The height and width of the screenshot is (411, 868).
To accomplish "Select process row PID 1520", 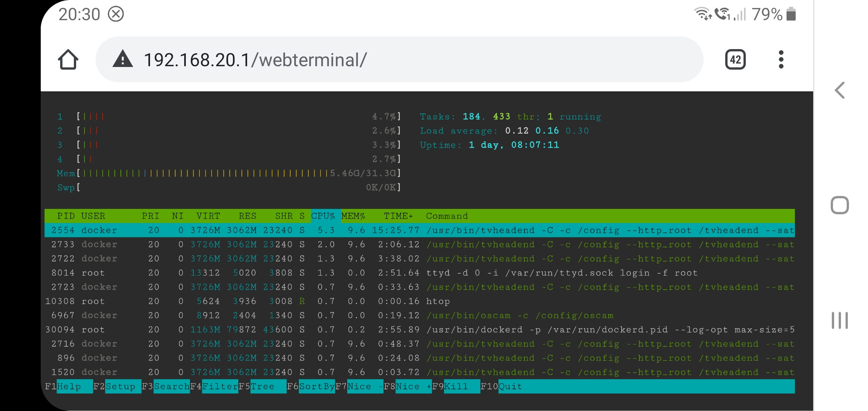I will coord(420,372).
